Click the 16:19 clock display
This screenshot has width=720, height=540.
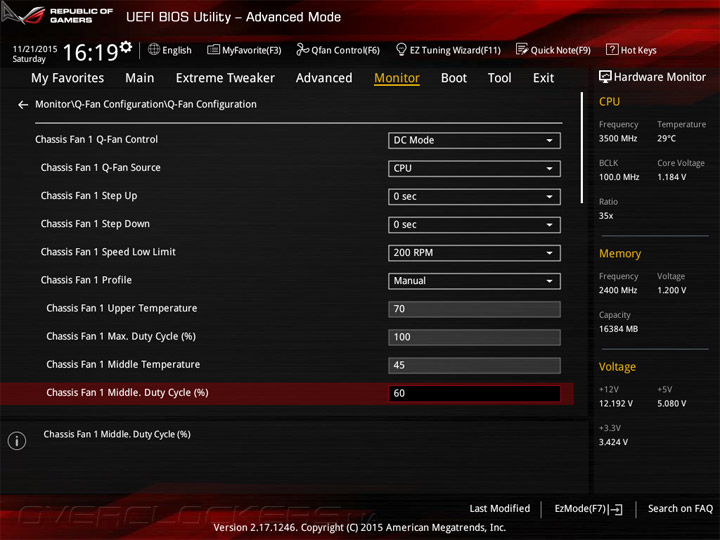click(90, 52)
